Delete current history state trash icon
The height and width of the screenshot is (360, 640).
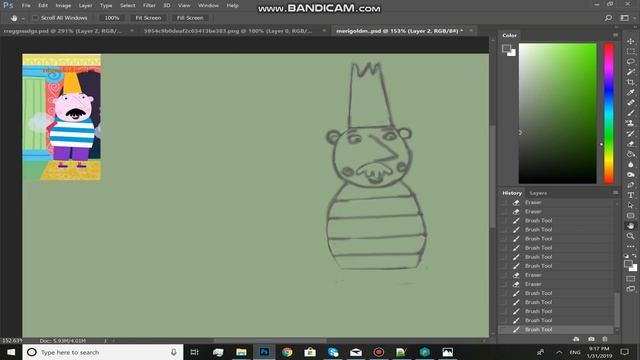click(x=605, y=339)
